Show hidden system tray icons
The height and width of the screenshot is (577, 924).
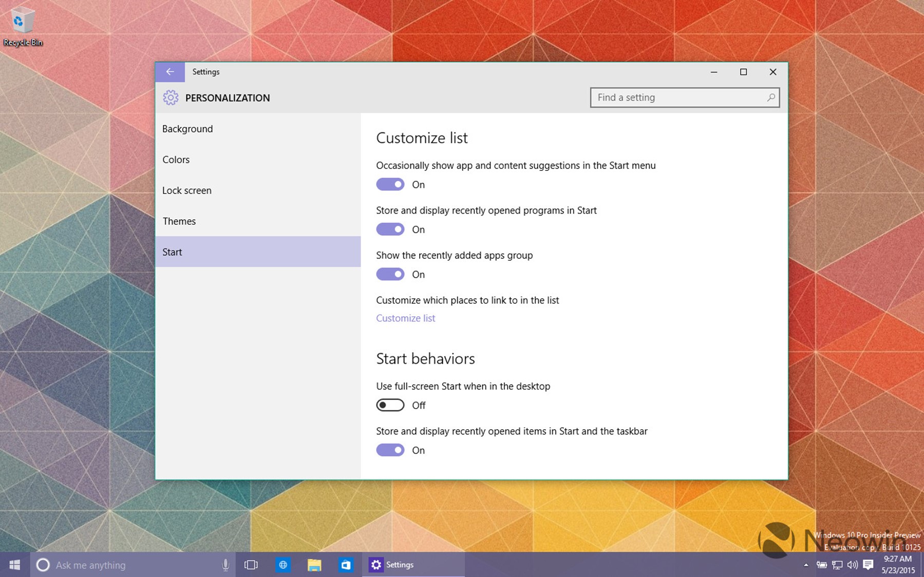806,565
